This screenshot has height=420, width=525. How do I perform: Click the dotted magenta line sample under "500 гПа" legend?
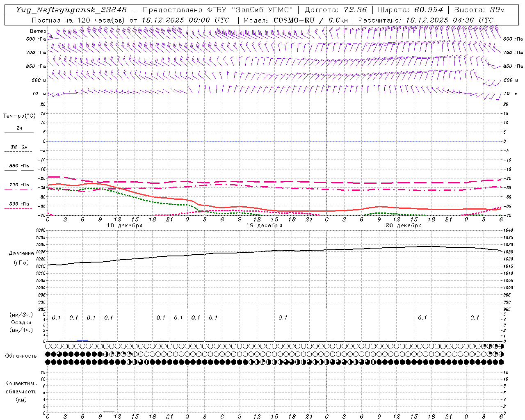coord(18,208)
